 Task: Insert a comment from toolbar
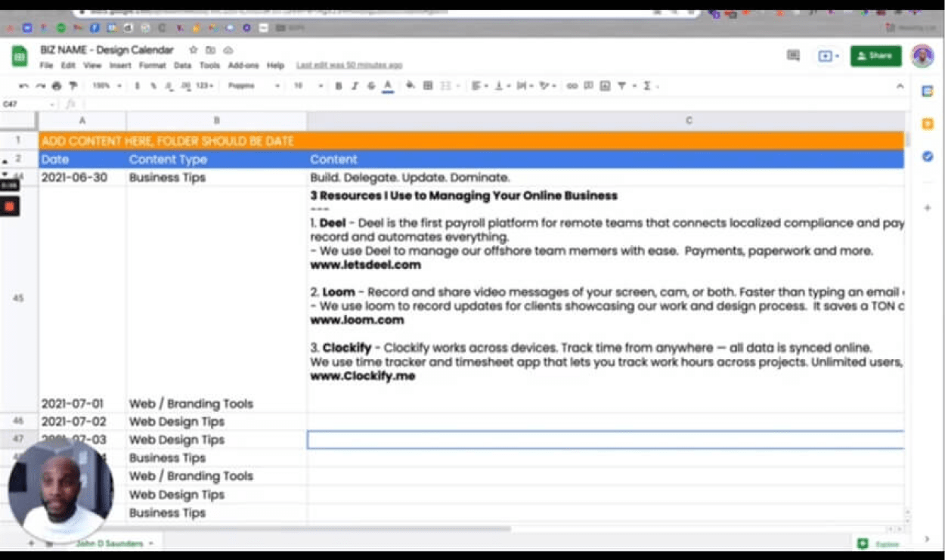(588, 86)
